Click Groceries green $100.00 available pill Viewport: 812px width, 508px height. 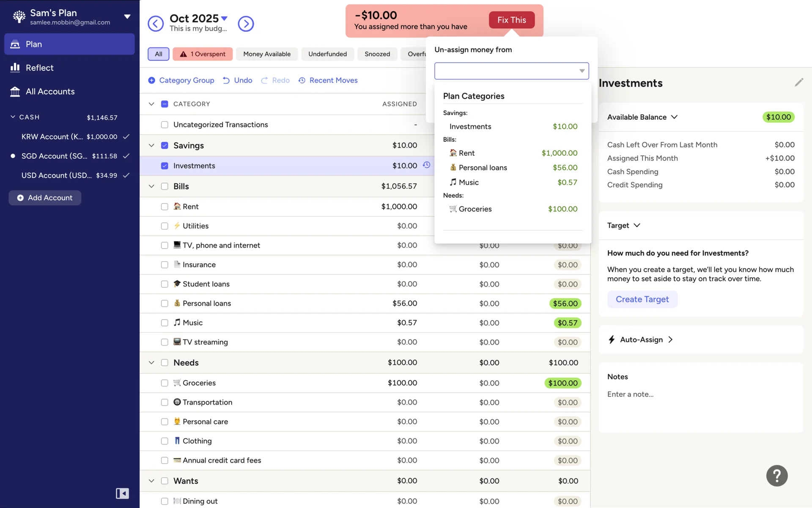click(562, 383)
